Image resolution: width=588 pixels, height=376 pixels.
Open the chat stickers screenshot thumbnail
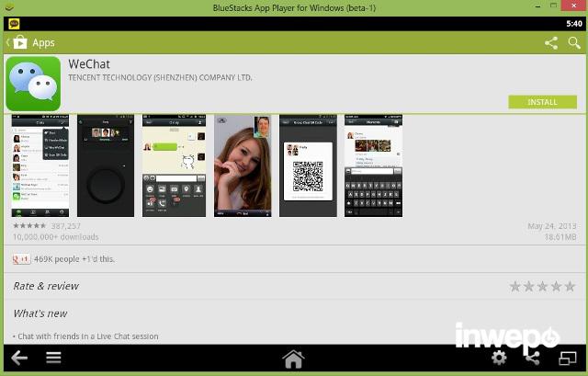174,165
